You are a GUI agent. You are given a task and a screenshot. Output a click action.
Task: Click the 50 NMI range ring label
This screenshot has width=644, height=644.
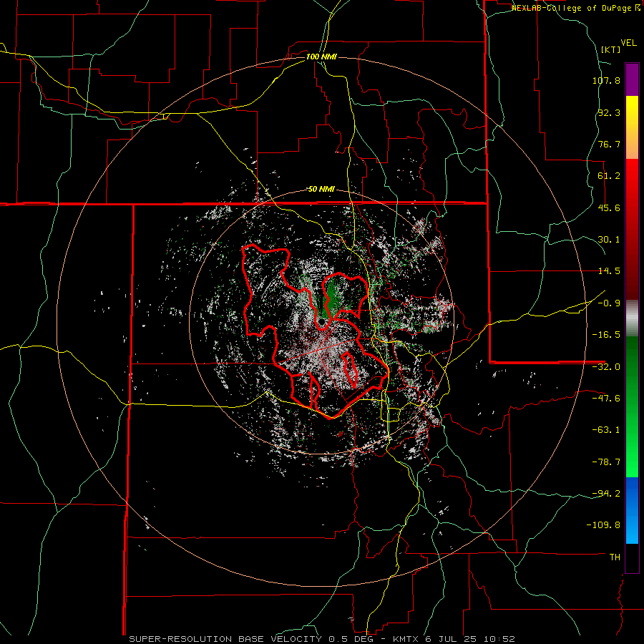click(x=321, y=190)
